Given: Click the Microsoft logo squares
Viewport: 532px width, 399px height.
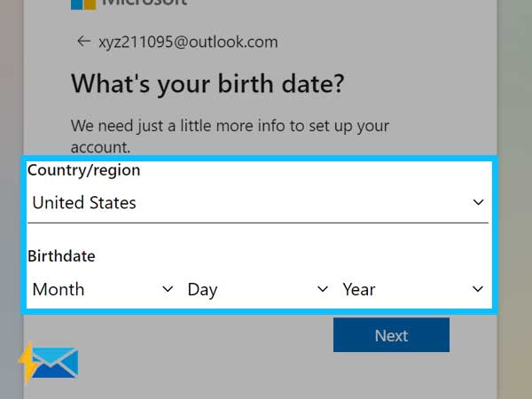Looking at the screenshot, I should pyautogui.click(x=83, y=4).
